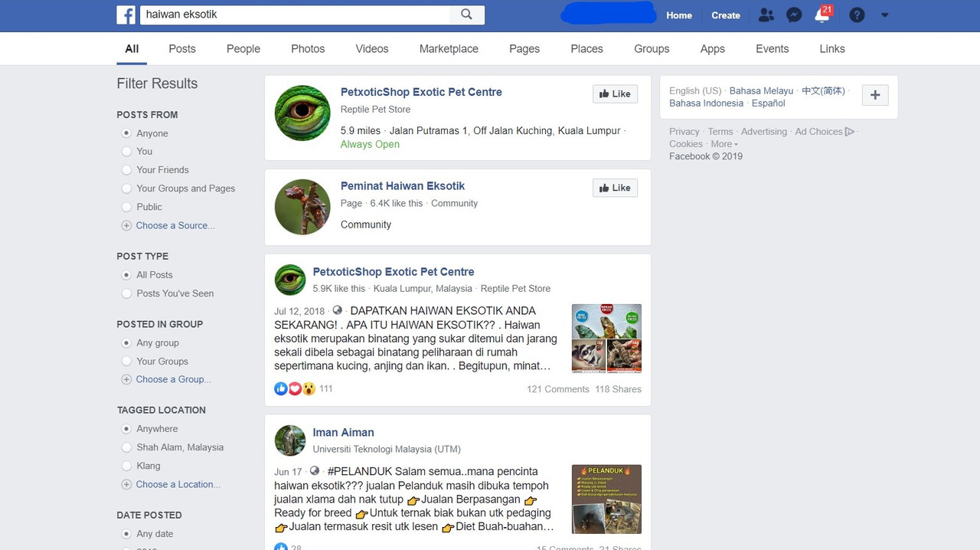Open the Quick Help question icon
980x550 pixels.
pyautogui.click(x=857, y=15)
